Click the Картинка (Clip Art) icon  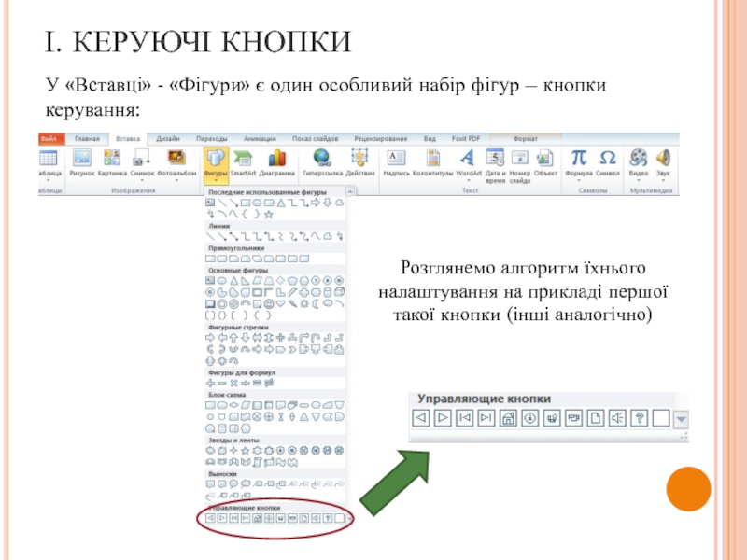(112, 158)
